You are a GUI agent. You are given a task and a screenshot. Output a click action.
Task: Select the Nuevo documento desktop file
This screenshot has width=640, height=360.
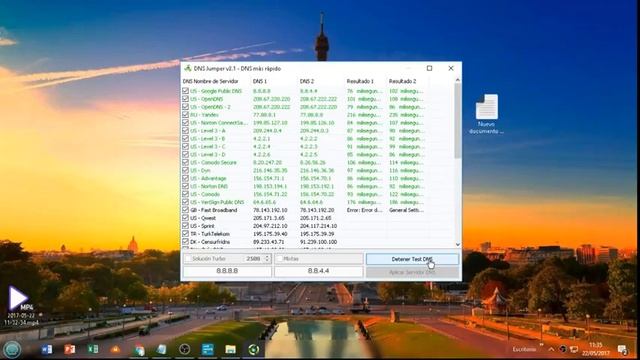[487, 114]
